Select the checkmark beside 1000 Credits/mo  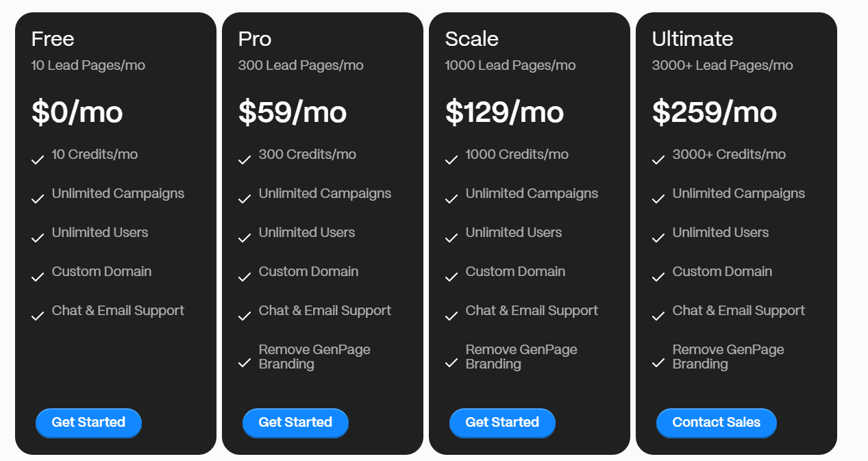pos(451,160)
